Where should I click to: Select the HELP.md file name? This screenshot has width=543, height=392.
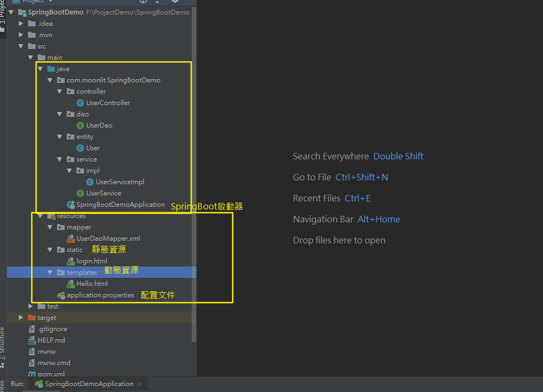51,340
